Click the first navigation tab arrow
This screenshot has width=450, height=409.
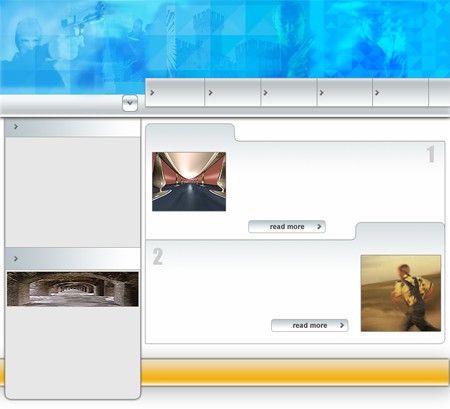152,93
